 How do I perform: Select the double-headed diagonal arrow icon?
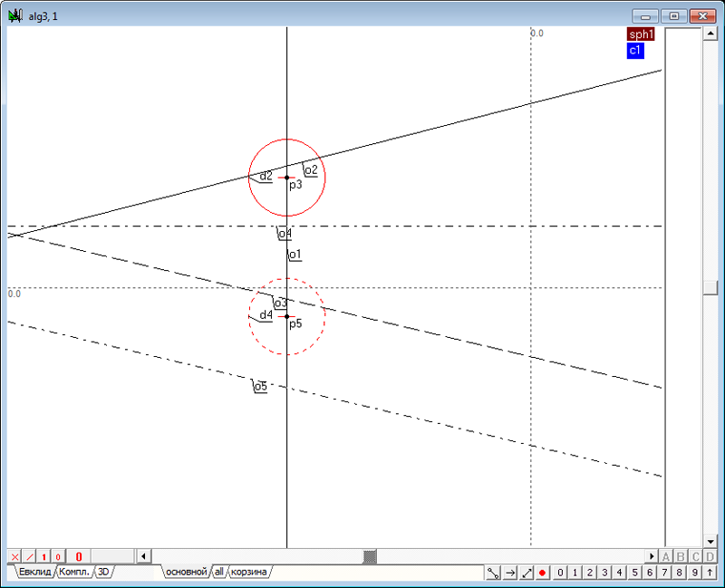point(527,573)
